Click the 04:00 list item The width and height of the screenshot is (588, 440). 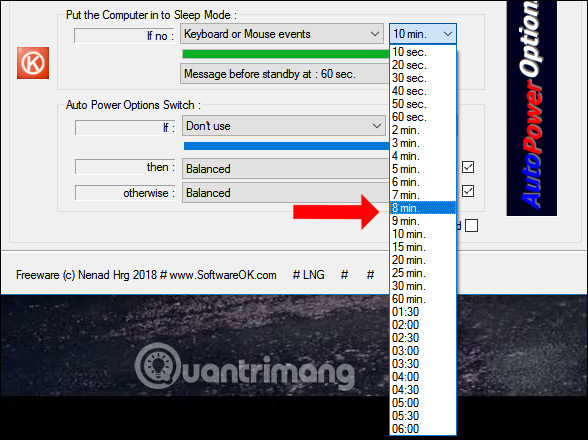pyautogui.click(x=423, y=377)
